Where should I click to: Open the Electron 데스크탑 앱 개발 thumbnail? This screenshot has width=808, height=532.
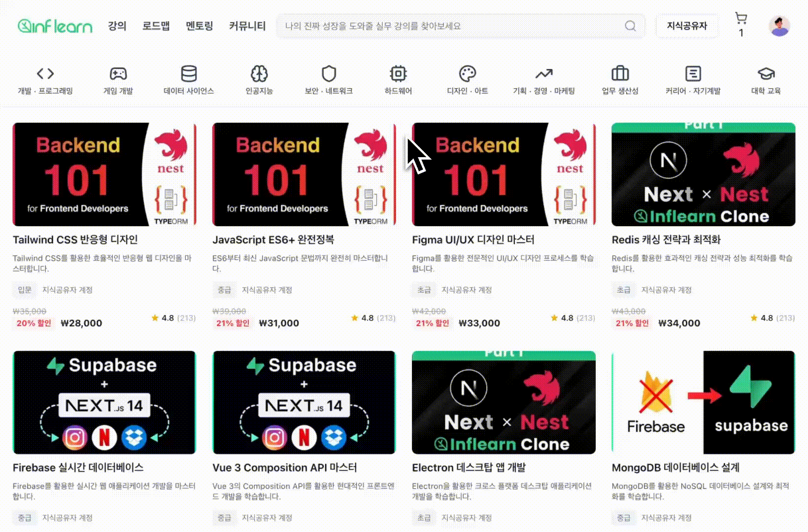click(504, 402)
